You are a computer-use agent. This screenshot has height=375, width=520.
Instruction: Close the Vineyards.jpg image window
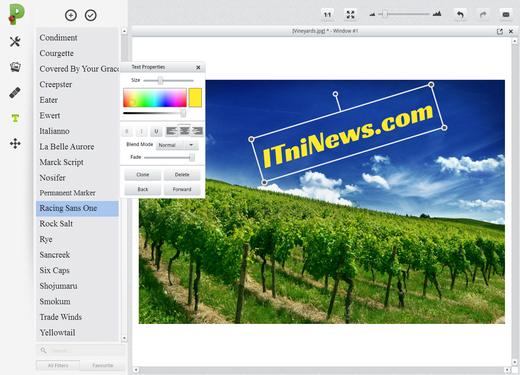pyautogui.click(x=511, y=31)
